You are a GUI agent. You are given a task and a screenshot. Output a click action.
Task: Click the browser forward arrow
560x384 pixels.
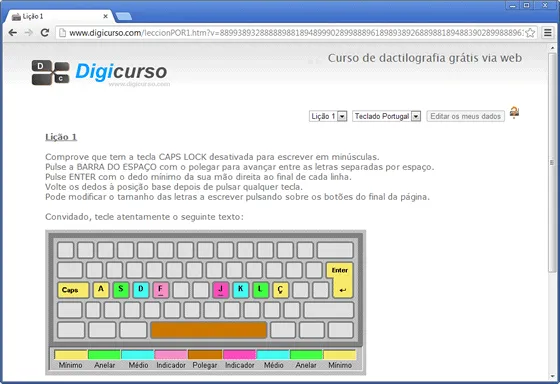(x=29, y=33)
